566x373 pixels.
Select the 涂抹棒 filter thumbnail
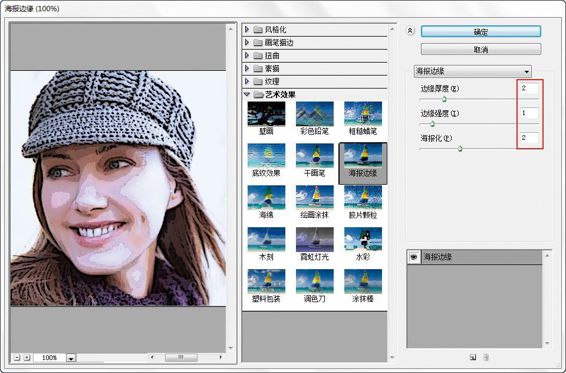363,286
